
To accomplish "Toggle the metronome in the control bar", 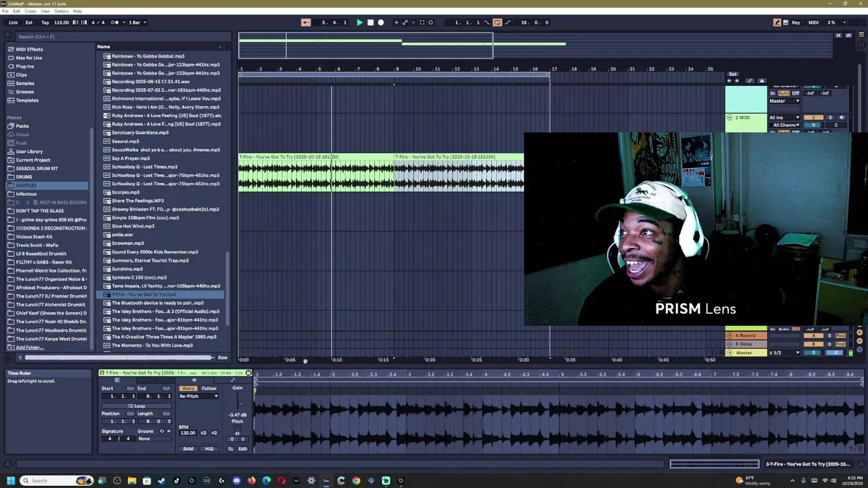I will [x=115, y=22].
